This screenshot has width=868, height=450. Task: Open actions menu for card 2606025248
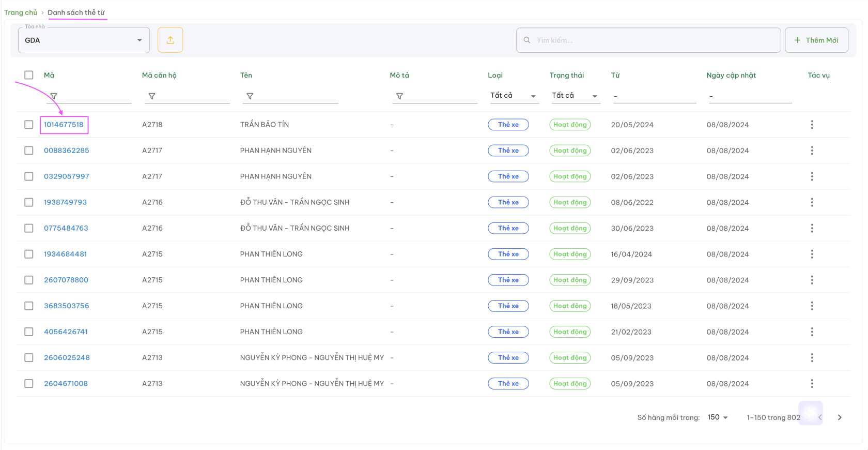click(x=812, y=357)
